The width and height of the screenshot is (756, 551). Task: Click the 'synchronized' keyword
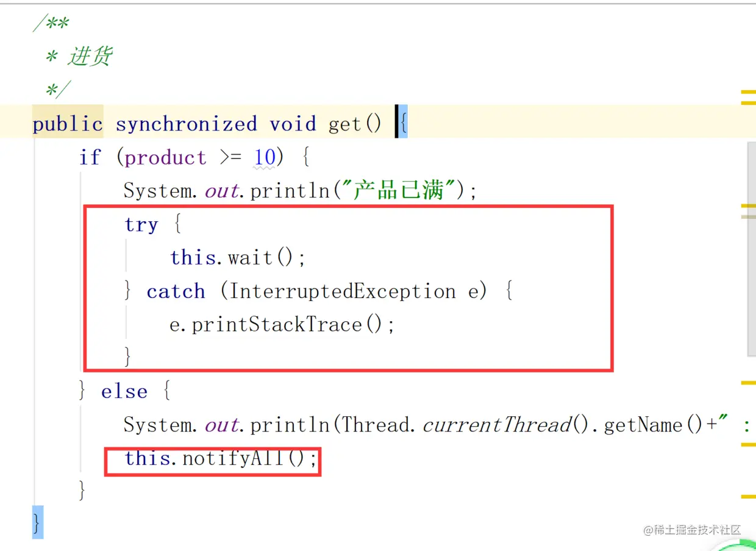186,124
